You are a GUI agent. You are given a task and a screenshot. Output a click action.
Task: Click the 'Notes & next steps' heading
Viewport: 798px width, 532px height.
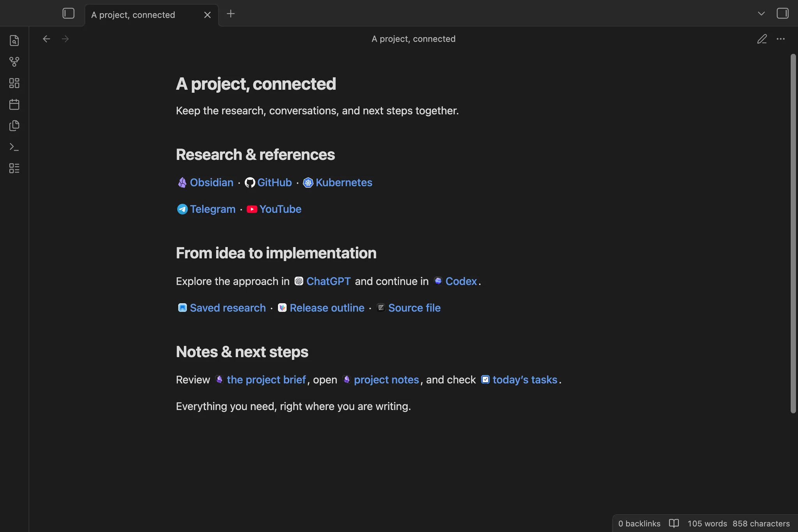point(242,352)
